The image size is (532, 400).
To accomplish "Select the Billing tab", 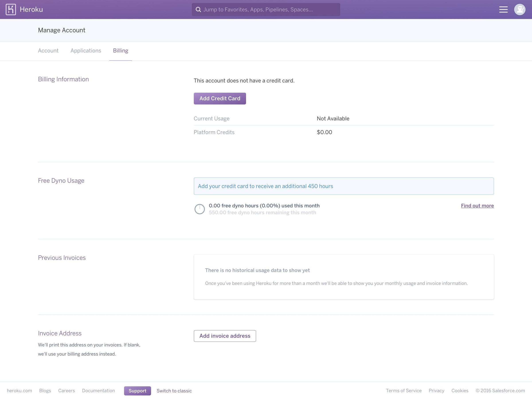I will (x=121, y=51).
